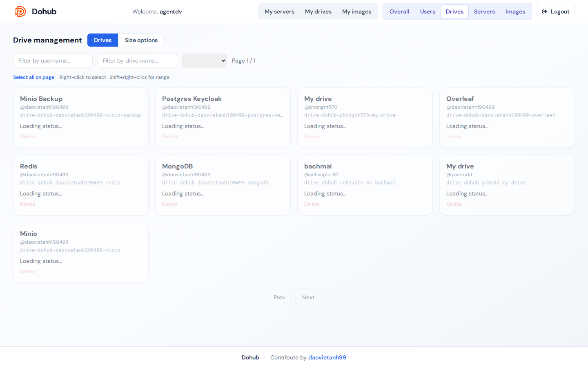Click the bachmai card title

click(x=318, y=166)
